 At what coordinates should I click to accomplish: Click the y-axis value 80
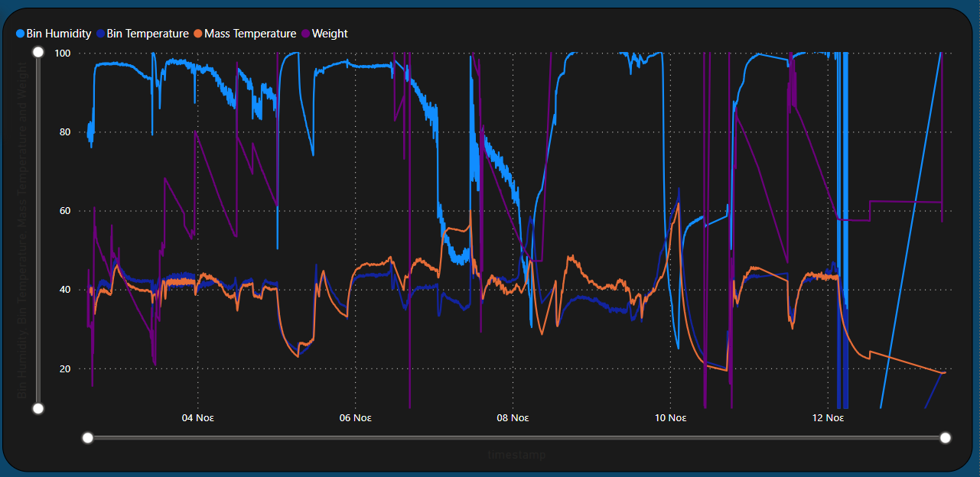point(66,131)
